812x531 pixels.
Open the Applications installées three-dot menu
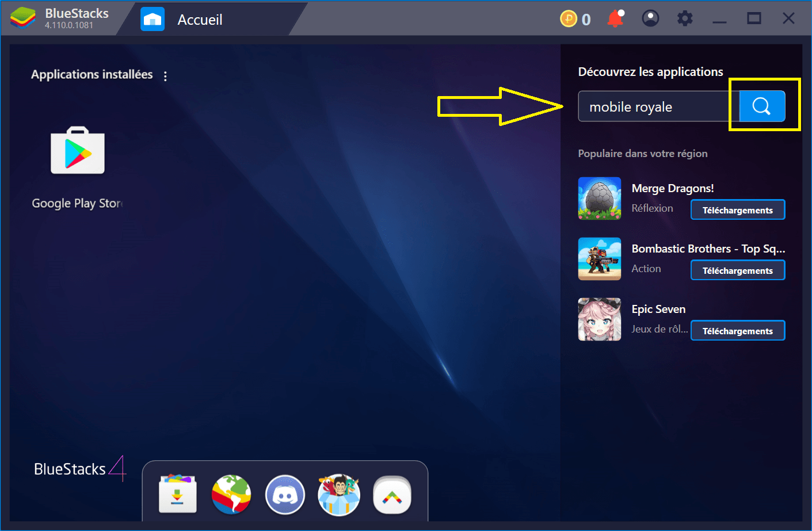point(166,76)
